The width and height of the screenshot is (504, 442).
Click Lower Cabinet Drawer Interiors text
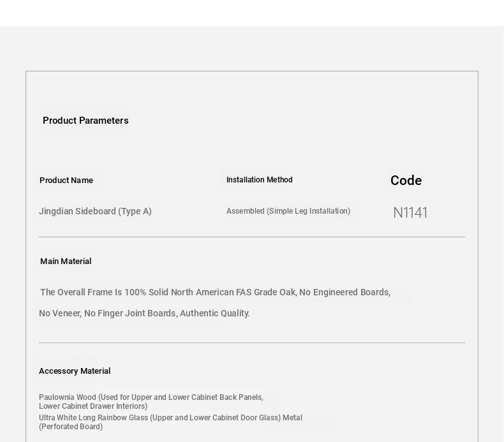(x=93, y=406)
